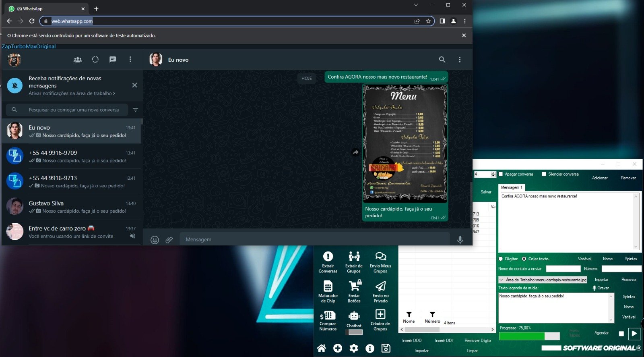This screenshot has width=644, height=357.
Task: Switch to the Mensagem 1 tab
Action: 512,187
